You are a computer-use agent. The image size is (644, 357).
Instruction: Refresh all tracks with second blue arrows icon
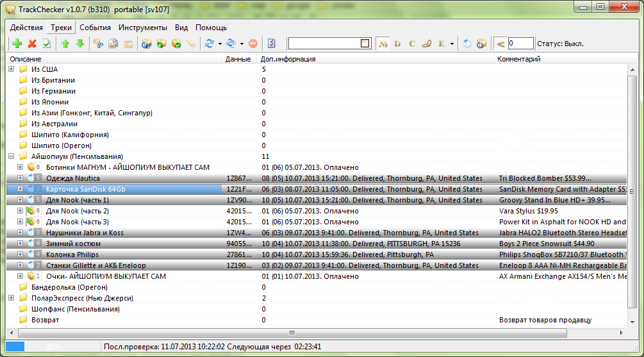[x=231, y=44]
